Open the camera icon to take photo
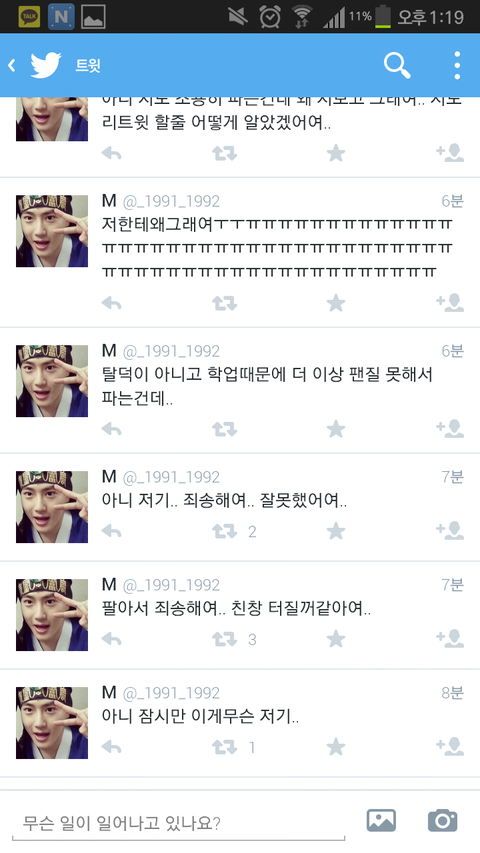This screenshot has width=480, height=853. 442,820
